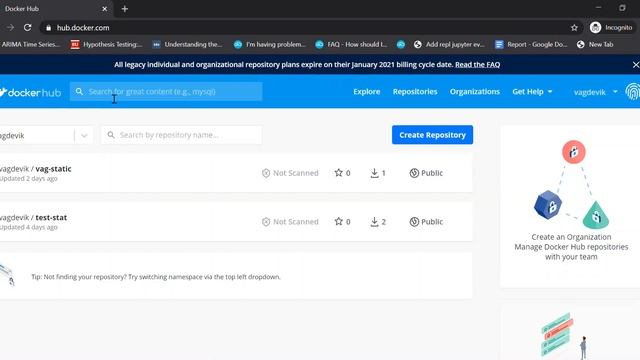Click the Create Repository button
Viewport: 640px width, 360px height.
(432, 135)
